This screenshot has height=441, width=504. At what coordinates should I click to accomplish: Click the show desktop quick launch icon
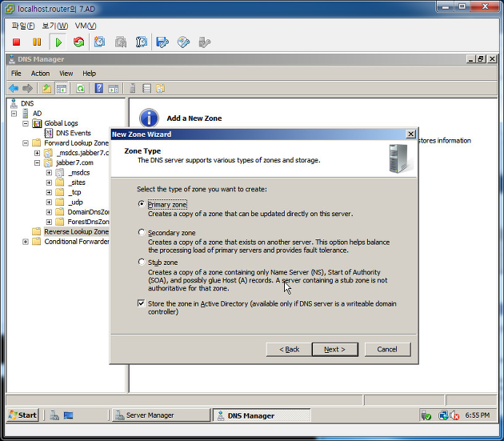(68, 415)
